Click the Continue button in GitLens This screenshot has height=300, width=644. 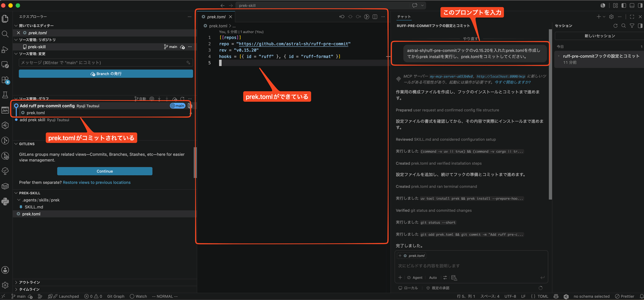coord(105,171)
